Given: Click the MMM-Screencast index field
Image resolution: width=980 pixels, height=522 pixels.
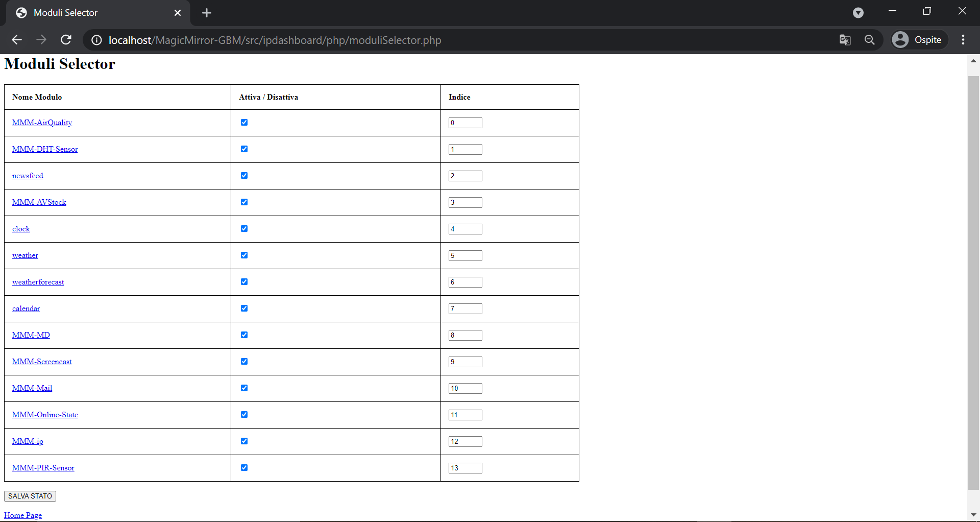Looking at the screenshot, I should [465, 362].
